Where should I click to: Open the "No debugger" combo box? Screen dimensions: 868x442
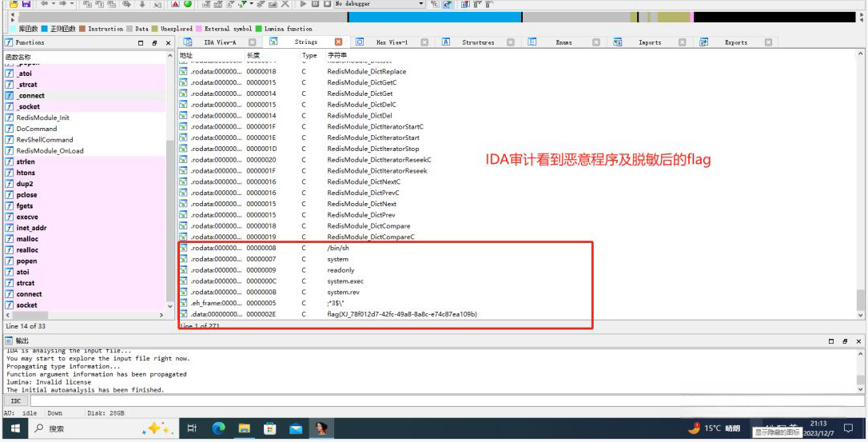point(380,4)
